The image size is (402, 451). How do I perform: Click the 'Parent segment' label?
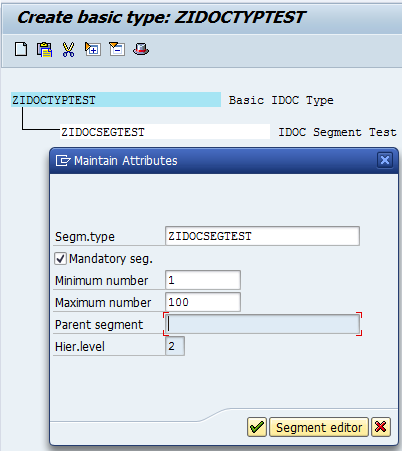click(x=99, y=325)
